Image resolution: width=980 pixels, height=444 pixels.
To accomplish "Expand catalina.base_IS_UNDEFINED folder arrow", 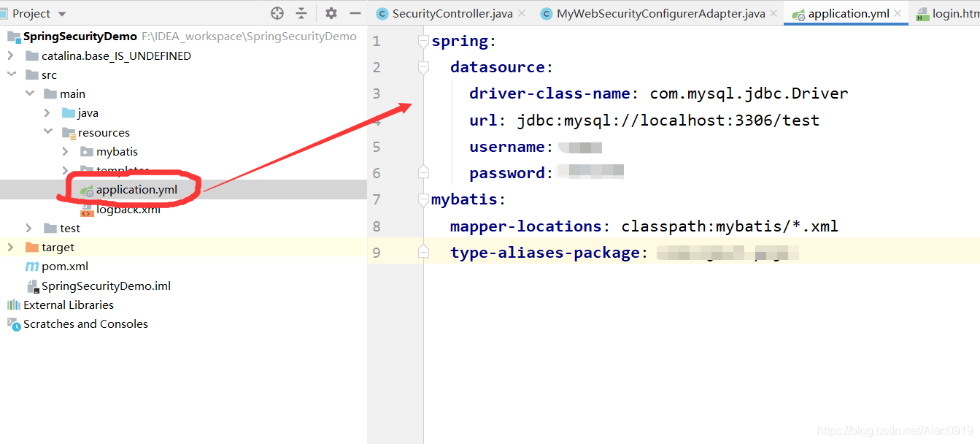I will tap(10, 55).
